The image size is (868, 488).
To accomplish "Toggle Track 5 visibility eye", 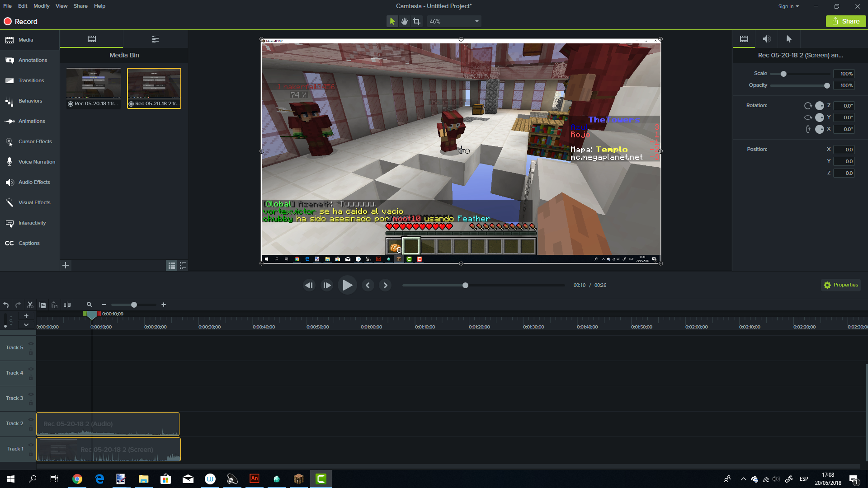I will [31, 344].
